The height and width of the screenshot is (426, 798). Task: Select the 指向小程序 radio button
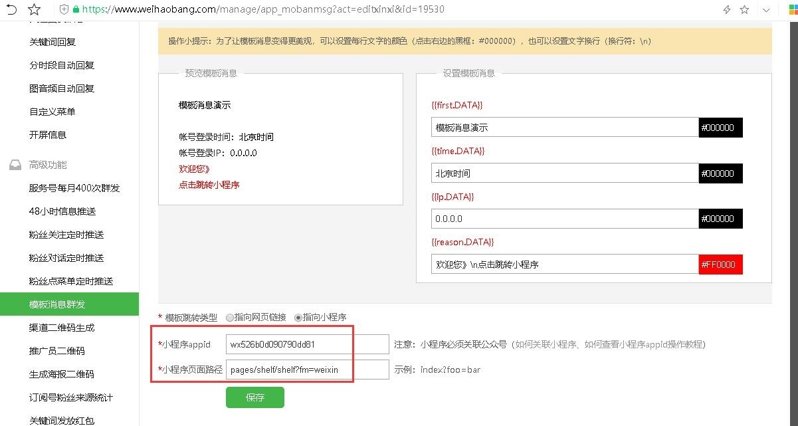(298, 318)
